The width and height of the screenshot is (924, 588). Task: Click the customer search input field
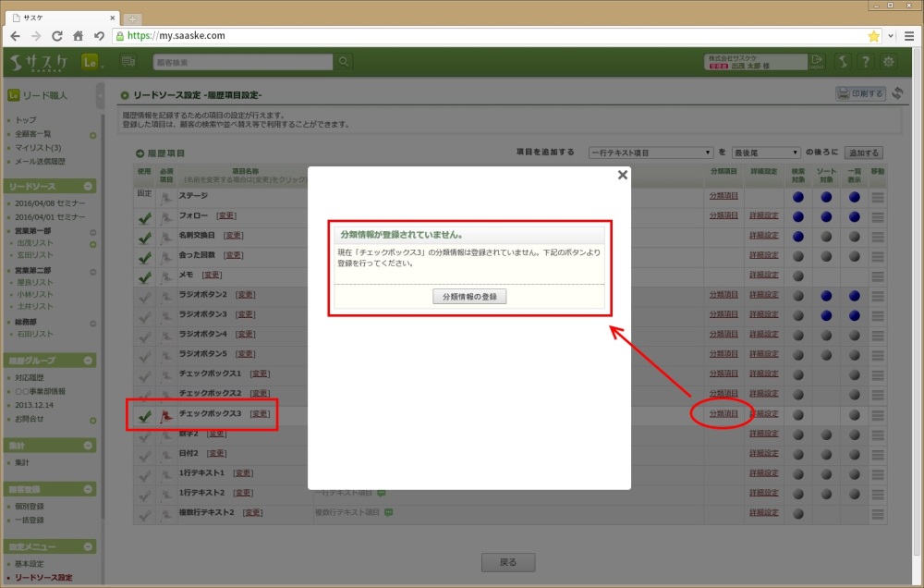tap(240, 62)
